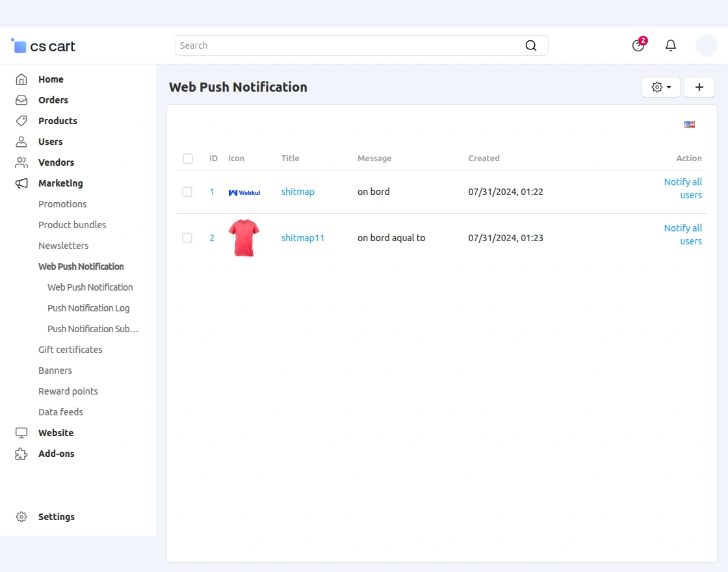Screen dimensions: 728x572
Task: Notify all users for shitmap11
Action: 683,235
